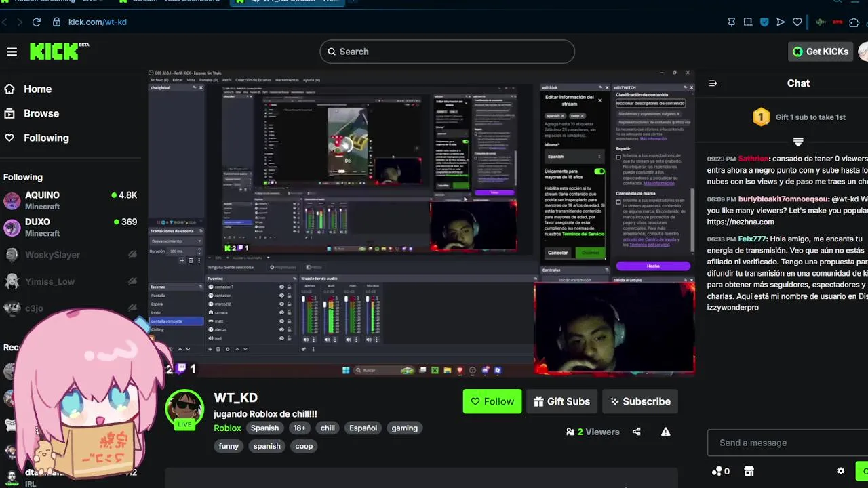
Task: Open the Roblox category link
Action: click(227, 428)
